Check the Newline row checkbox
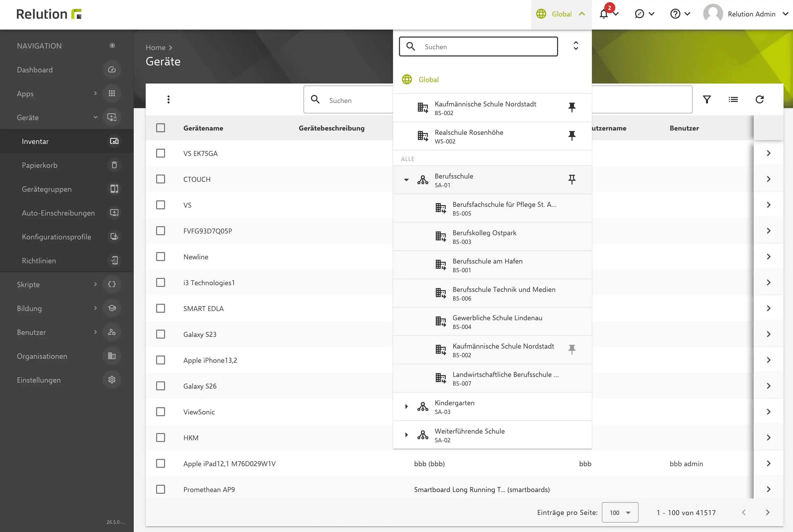The image size is (793, 532). click(x=160, y=257)
